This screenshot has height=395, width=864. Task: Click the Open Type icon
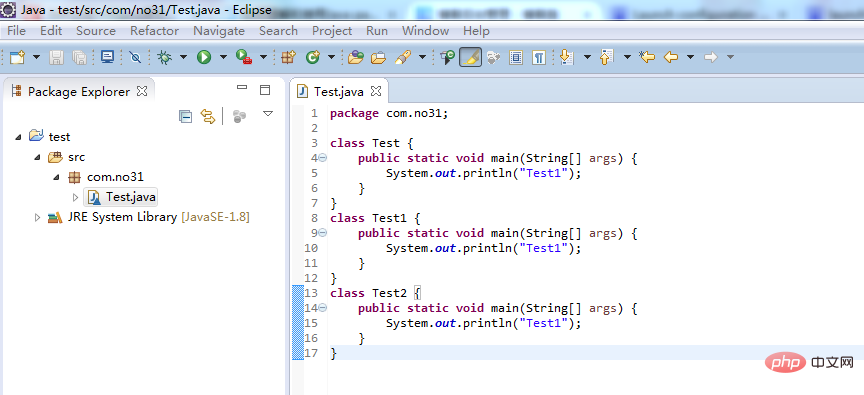pos(356,57)
